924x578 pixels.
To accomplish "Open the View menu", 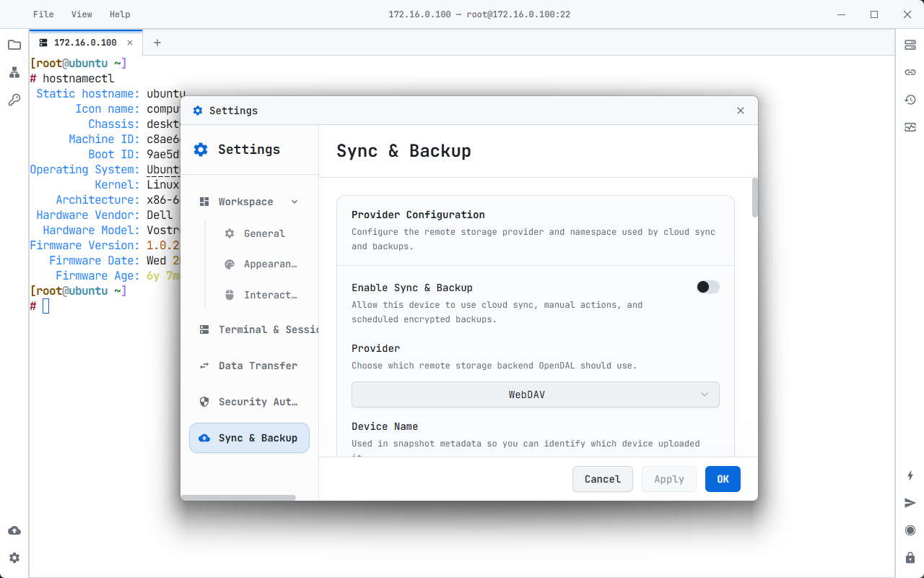I will pyautogui.click(x=82, y=14).
